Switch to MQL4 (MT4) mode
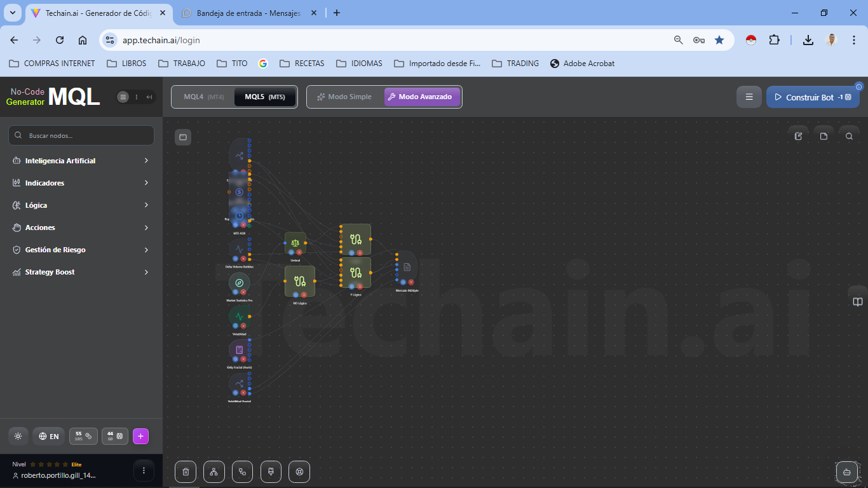 tap(203, 97)
